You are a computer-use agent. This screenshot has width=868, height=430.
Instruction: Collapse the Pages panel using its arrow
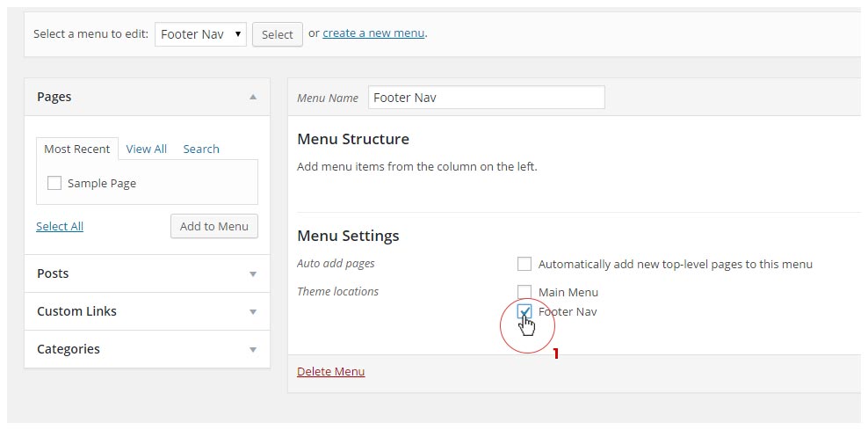253,97
